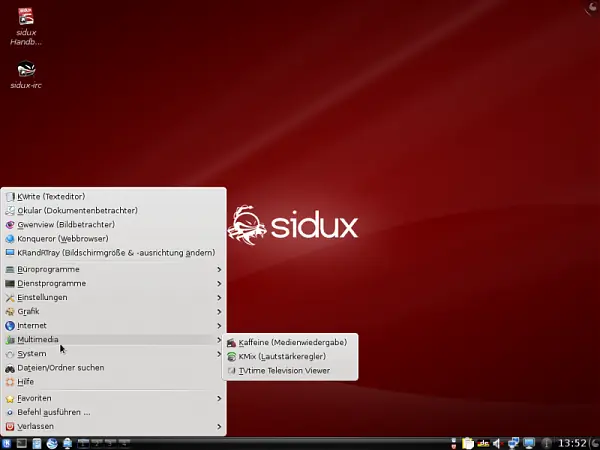The image size is (600, 450).
Task: Click the muted speaker tray icon
Action: 498,443
